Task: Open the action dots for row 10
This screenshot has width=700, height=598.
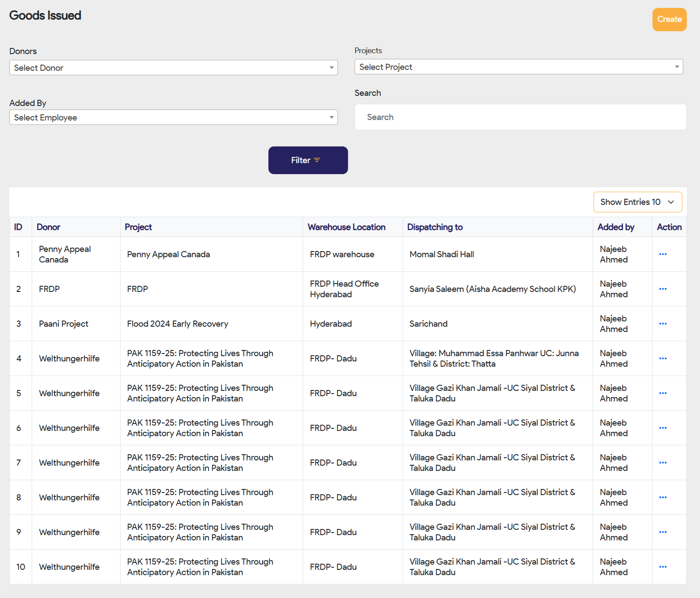Action: click(663, 567)
